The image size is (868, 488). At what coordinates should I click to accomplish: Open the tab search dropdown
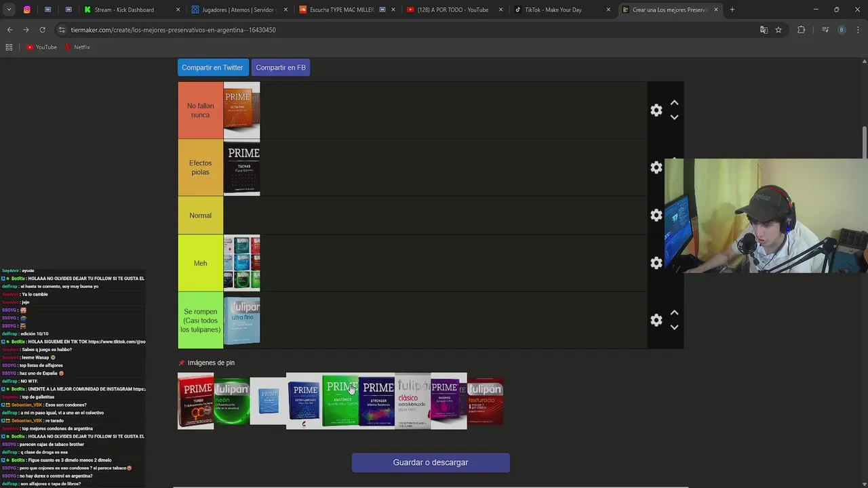point(9,9)
